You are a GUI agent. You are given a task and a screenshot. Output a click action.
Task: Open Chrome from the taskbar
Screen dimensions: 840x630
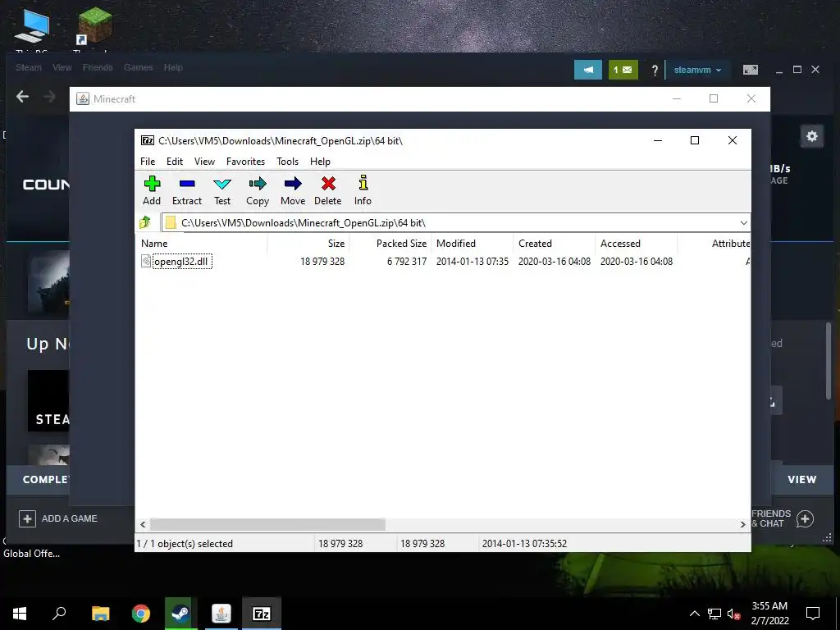[141, 614]
